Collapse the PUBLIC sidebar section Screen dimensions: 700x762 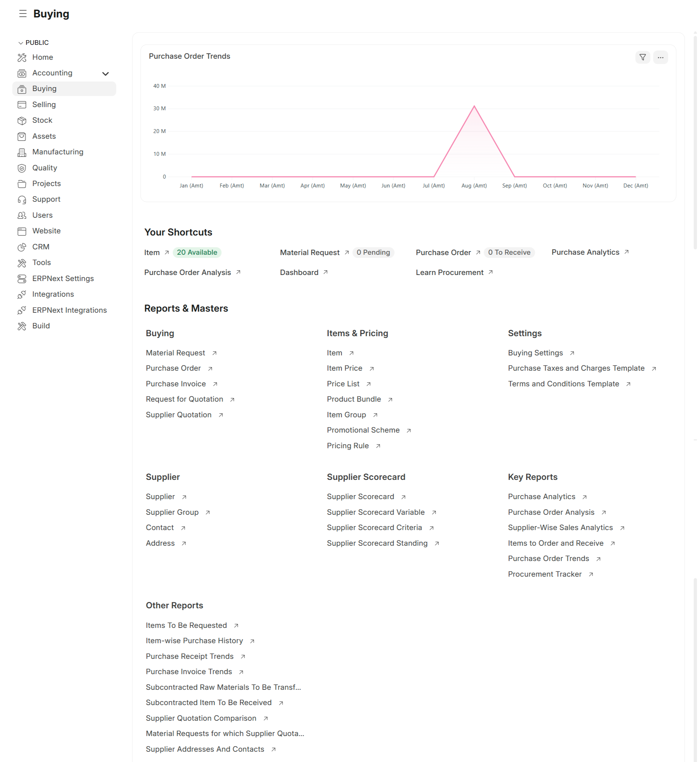(x=21, y=43)
